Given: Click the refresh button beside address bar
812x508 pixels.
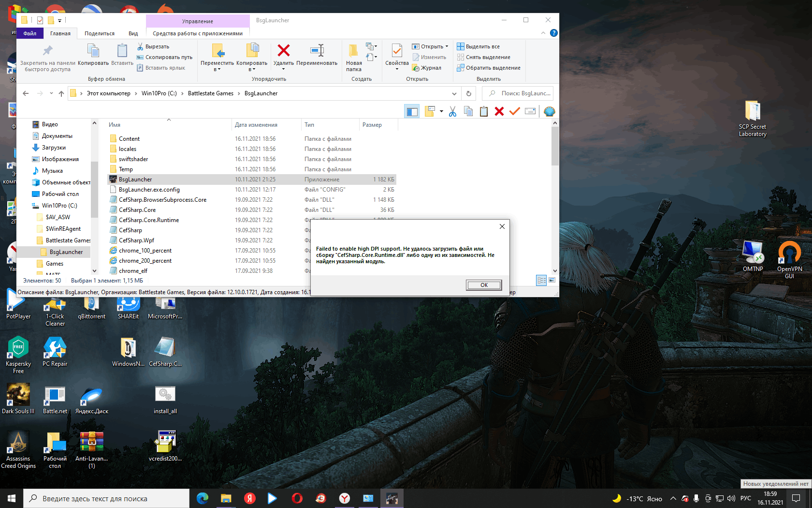Looking at the screenshot, I should pyautogui.click(x=468, y=93).
